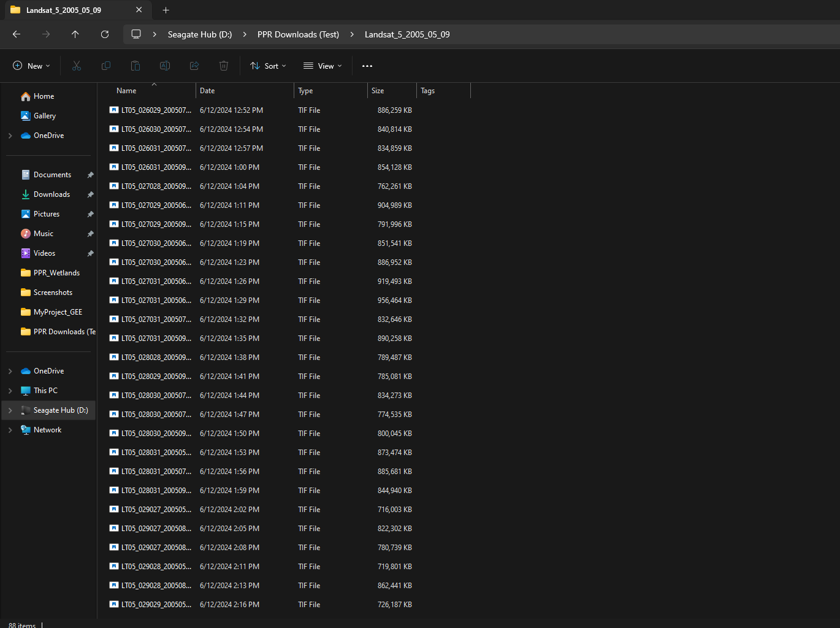Open PPR Downloads folder in sidebar

(48, 332)
